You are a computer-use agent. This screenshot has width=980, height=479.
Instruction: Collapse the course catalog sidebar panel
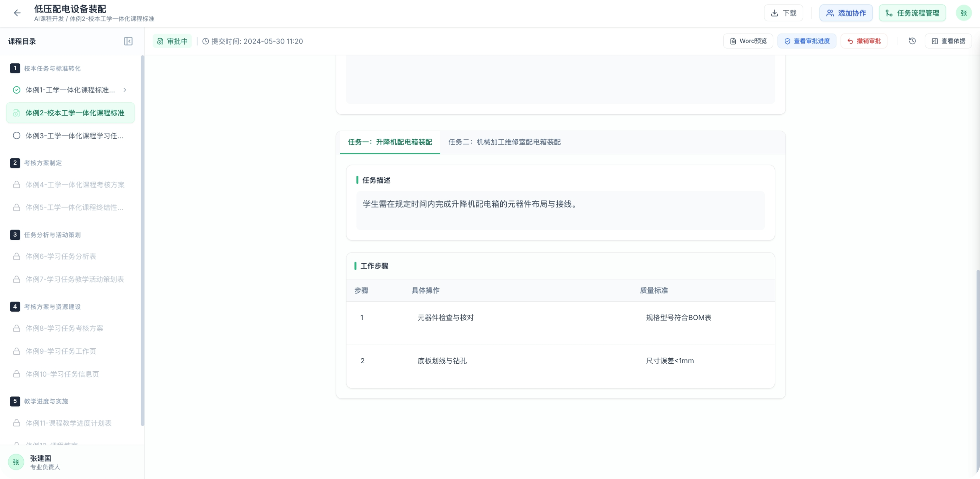(x=128, y=41)
